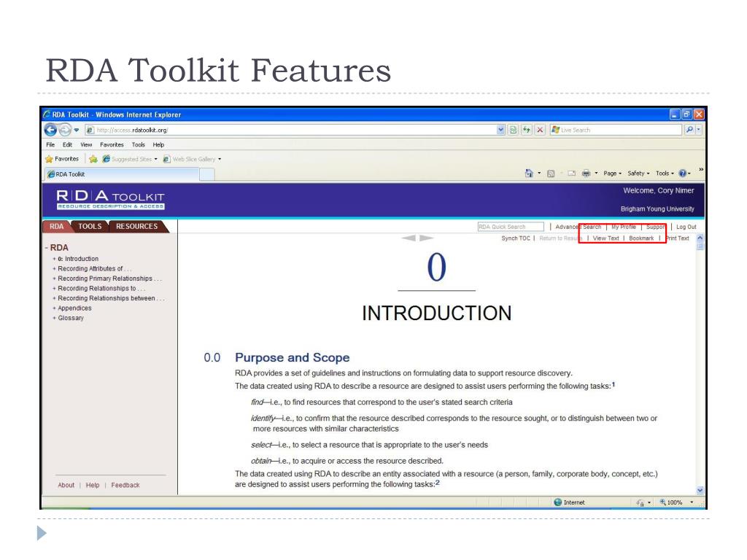Open the Tools menu in the menu bar

point(139,145)
